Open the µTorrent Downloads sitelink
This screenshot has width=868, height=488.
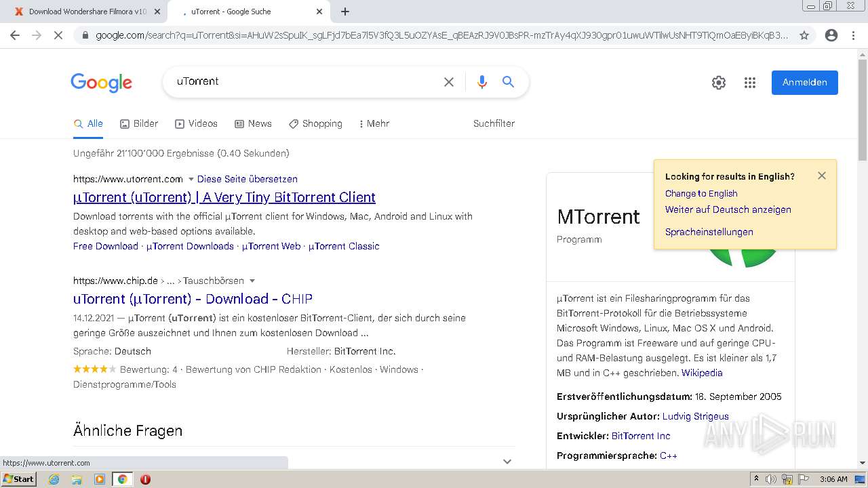coord(190,246)
